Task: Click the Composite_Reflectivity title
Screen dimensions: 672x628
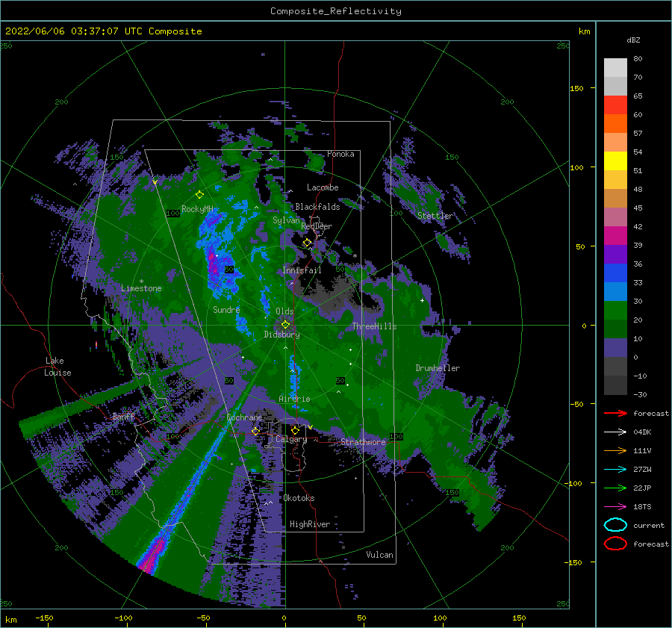Action: point(336,11)
